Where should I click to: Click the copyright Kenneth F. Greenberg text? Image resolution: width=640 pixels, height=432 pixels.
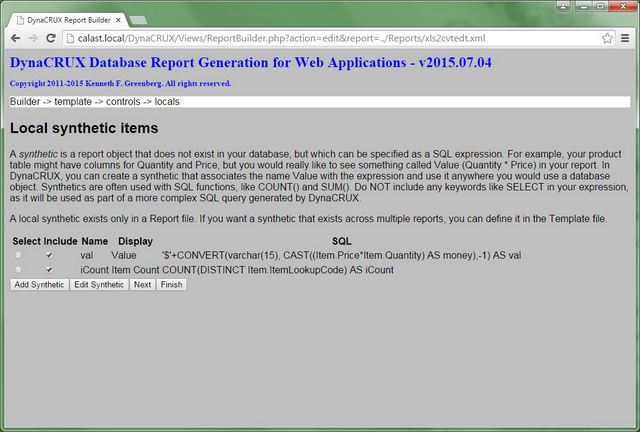[x=120, y=83]
